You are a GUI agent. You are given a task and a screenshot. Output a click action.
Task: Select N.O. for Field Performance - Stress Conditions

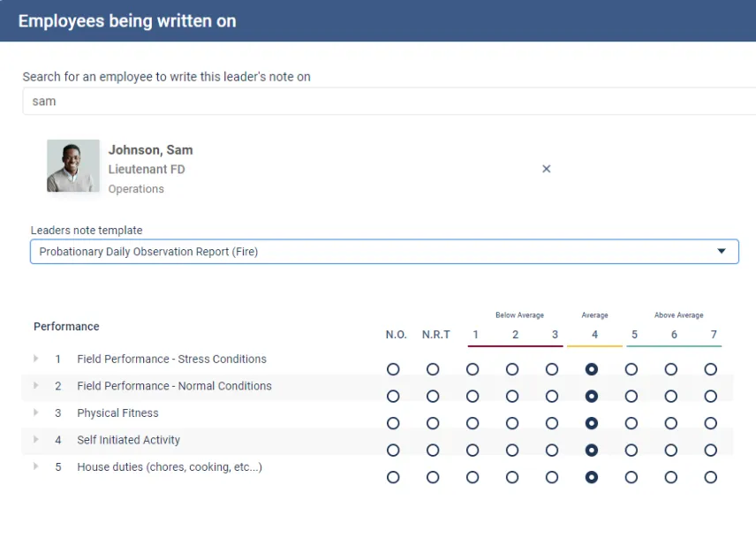coord(393,369)
